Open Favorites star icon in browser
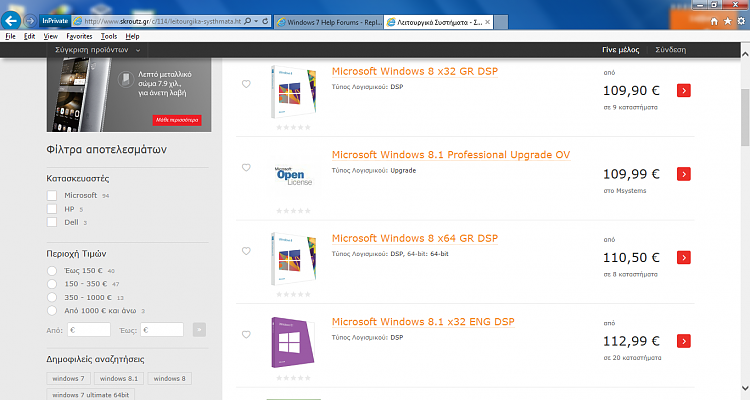Image resolution: width=750 pixels, height=400 pixels. (x=728, y=21)
